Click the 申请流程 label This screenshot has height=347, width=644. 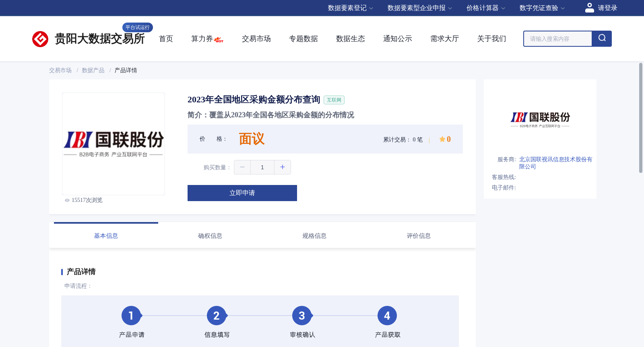pyautogui.click(x=78, y=286)
